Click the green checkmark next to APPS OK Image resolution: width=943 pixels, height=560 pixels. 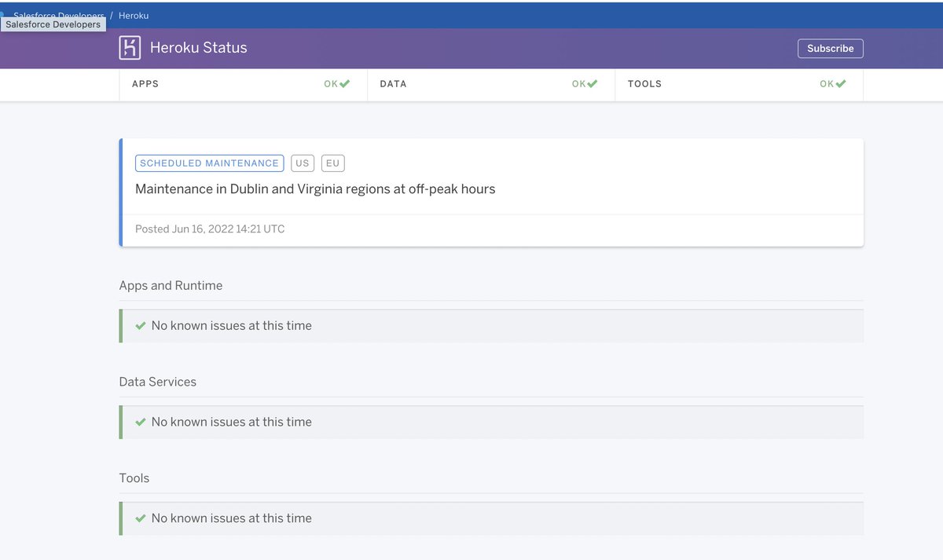(x=345, y=84)
